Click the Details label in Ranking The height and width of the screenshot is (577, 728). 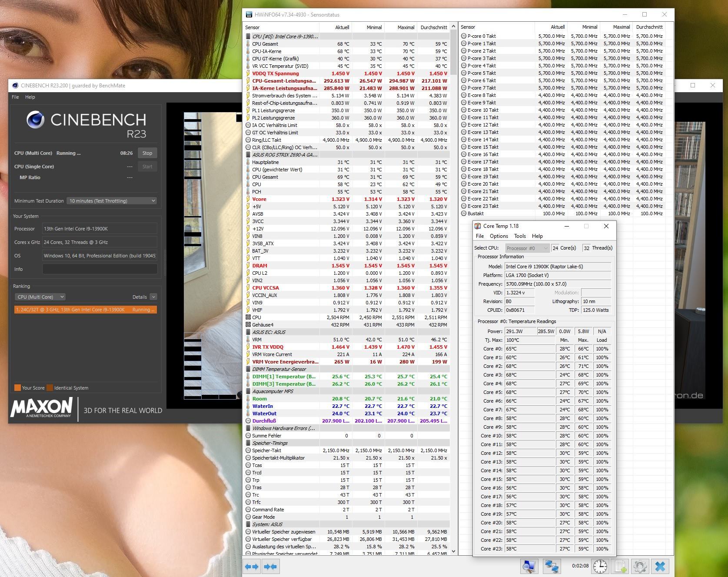tap(140, 297)
